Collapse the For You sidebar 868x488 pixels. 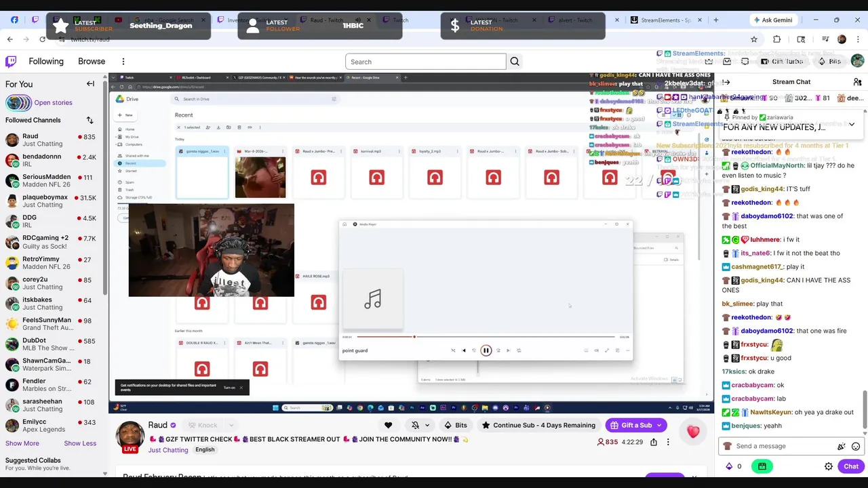click(90, 84)
